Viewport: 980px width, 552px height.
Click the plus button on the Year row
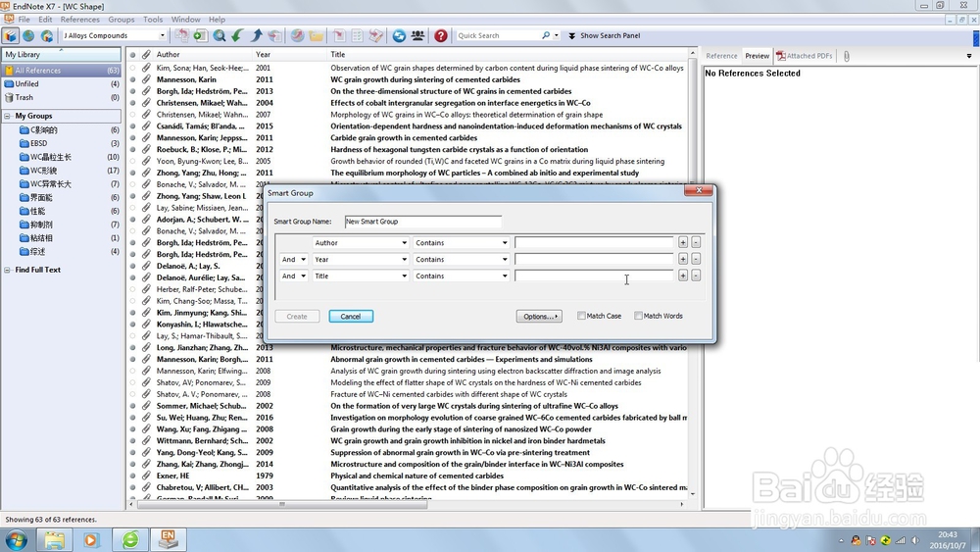683,259
